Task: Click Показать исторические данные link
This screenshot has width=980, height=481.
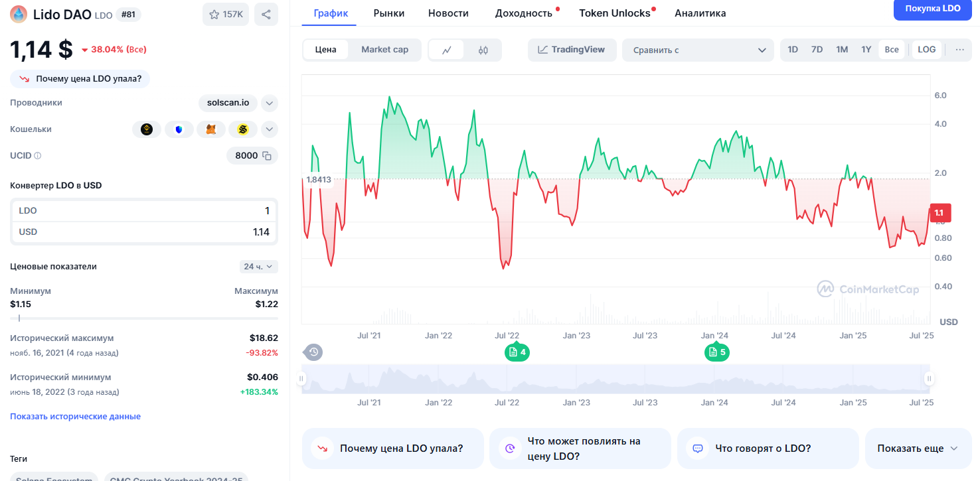Action: [75, 417]
